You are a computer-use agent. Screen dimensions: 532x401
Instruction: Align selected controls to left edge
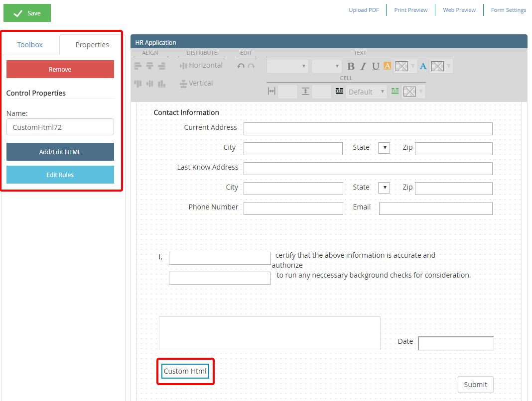[x=137, y=66]
